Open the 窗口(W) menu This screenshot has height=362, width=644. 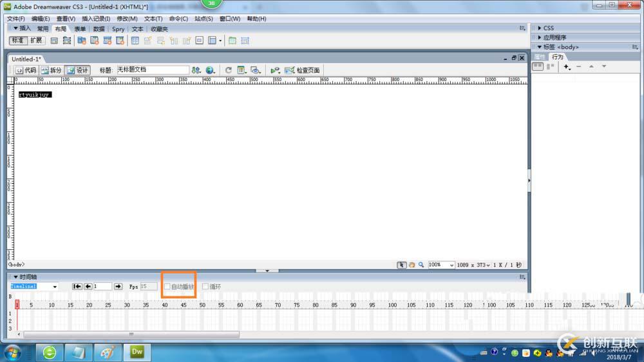[x=230, y=19]
